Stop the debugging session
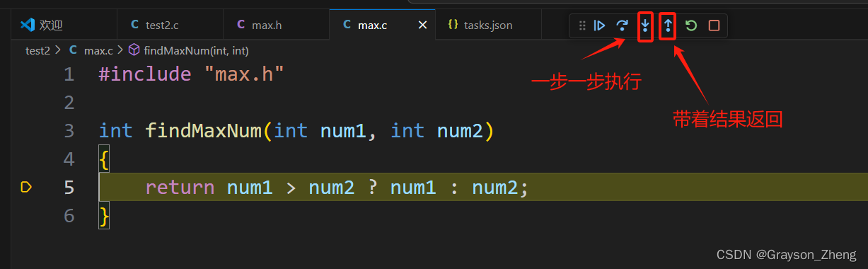This screenshot has height=269, width=868. point(714,25)
